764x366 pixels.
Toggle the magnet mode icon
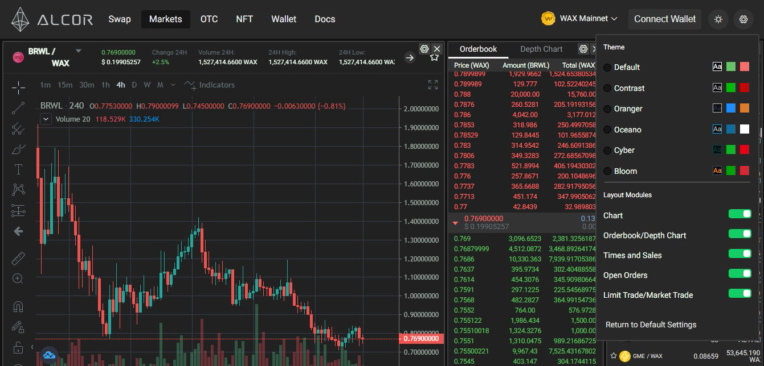point(18,307)
